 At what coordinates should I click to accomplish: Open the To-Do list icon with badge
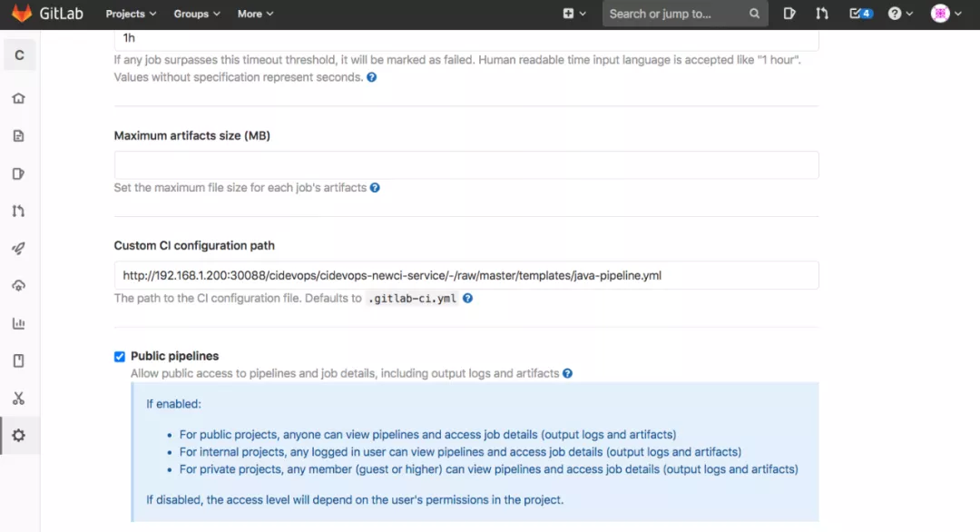860,14
